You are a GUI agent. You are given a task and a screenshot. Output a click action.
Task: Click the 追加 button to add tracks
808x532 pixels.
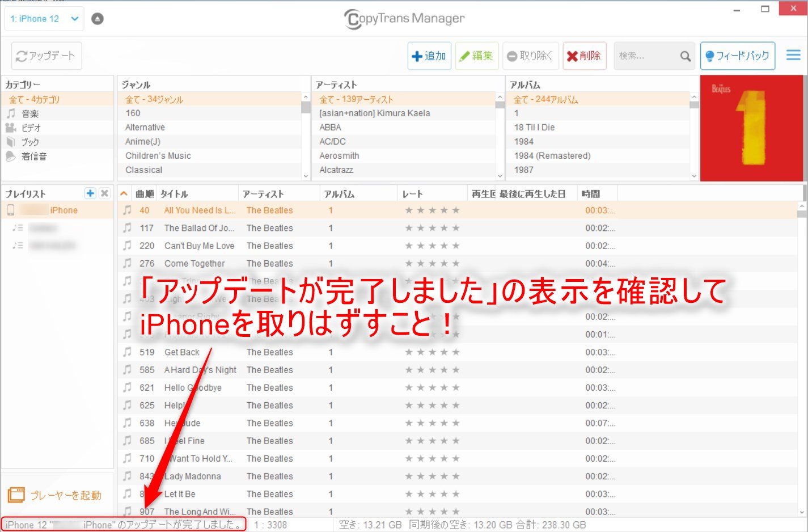click(x=429, y=56)
